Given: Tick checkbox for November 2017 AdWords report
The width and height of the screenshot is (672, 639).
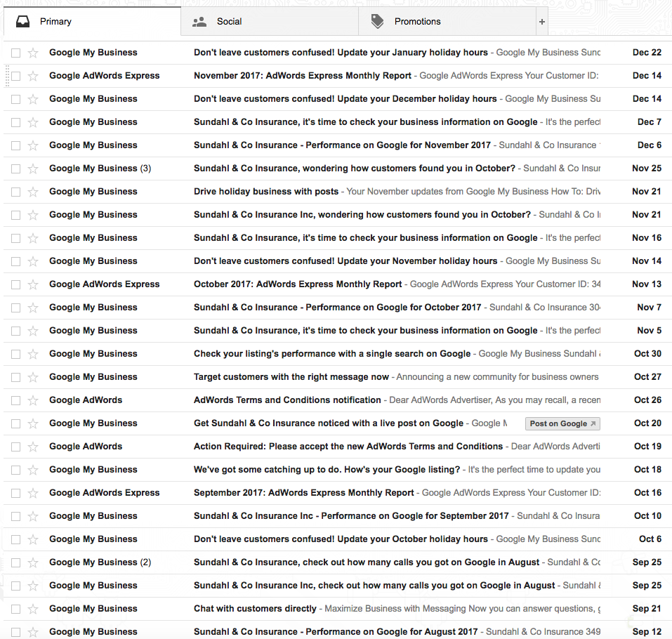Looking at the screenshot, I should [16, 76].
